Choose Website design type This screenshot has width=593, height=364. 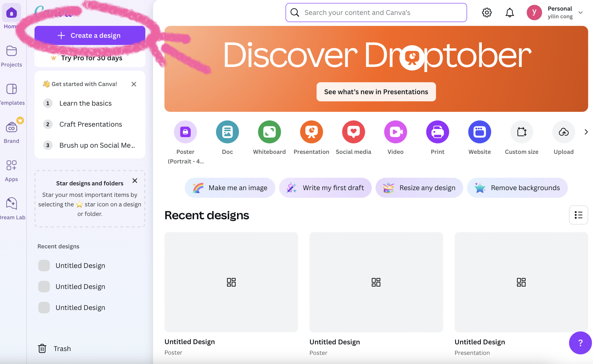pos(479,132)
